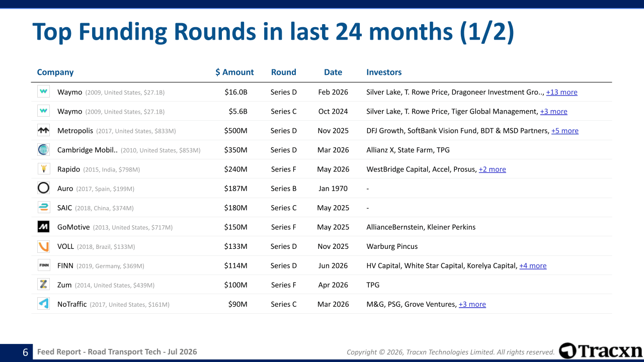Click the FINN logo icon
The height and width of the screenshot is (362, 644).
click(x=43, y=265)
